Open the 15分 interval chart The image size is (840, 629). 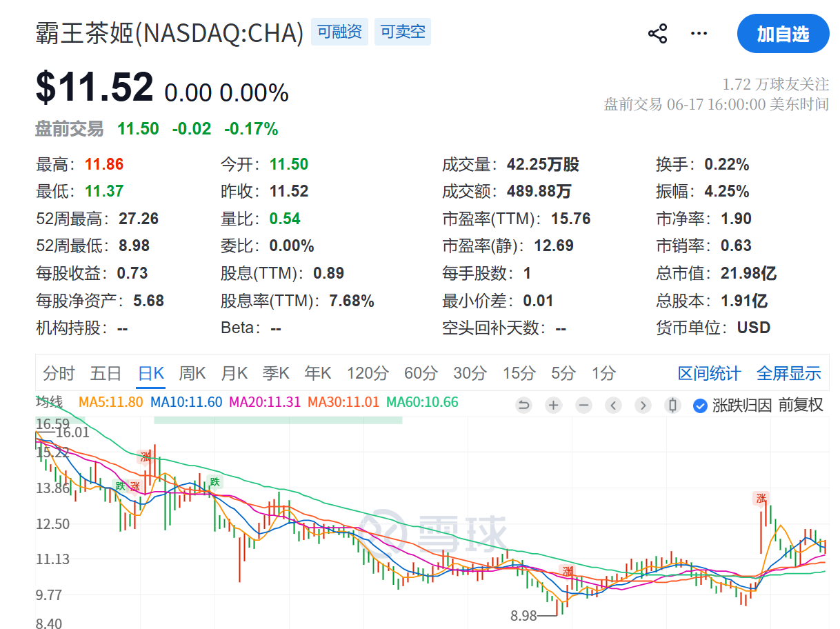pyautogui.click(x=519, y=373)
